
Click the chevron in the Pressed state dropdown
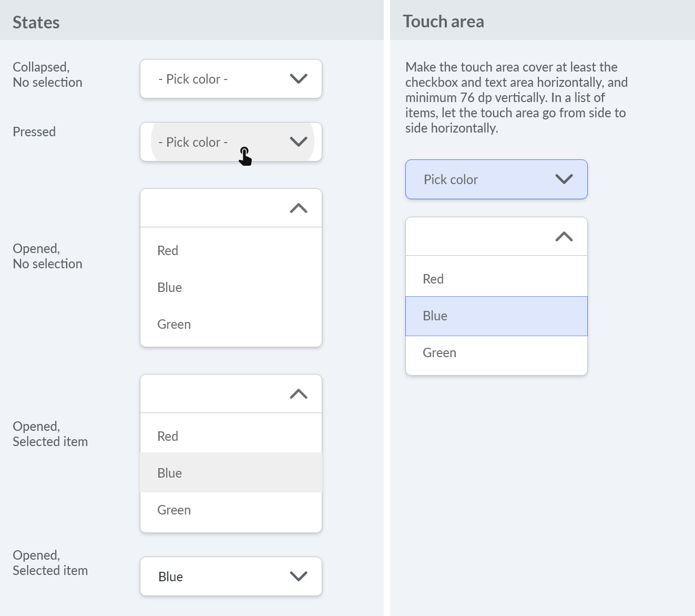coord(299,142)
